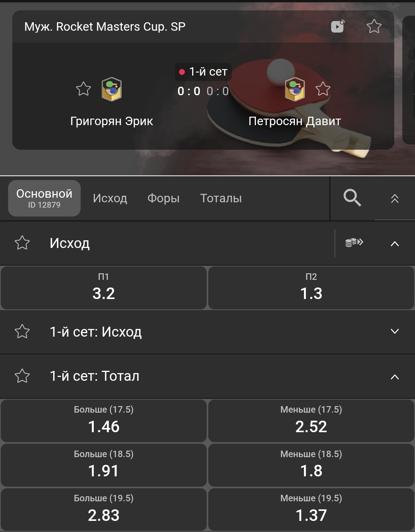Add Исход market to favorites
This screenshot has width=415, height=532.
click(22, 243)
